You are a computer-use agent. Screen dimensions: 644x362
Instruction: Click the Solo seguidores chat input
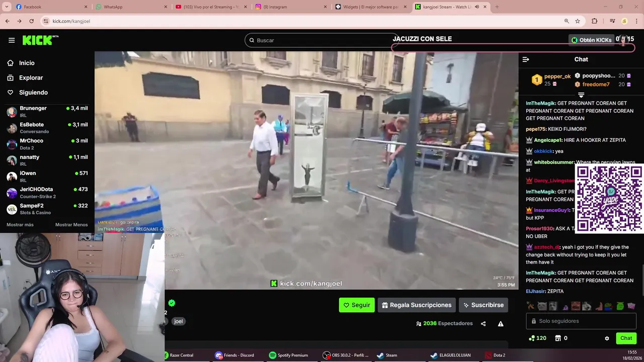tap(581, 321)
